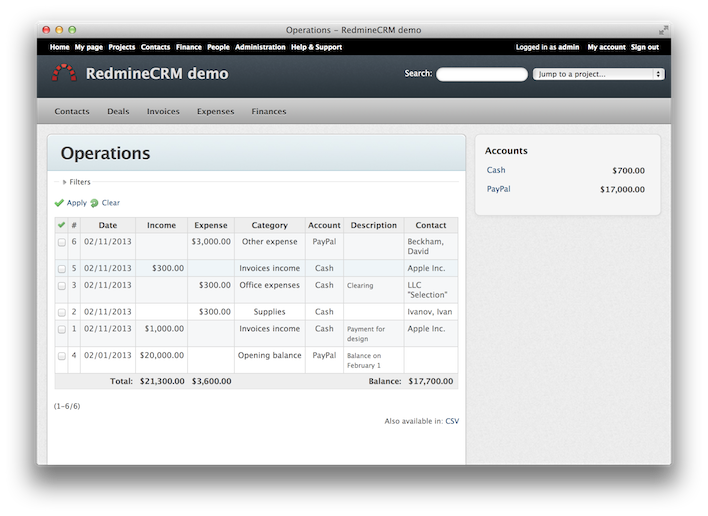Open the PayPal account link

498,189
